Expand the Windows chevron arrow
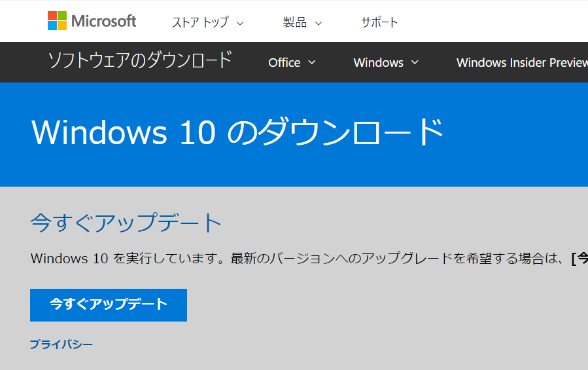 coord(415,62)
